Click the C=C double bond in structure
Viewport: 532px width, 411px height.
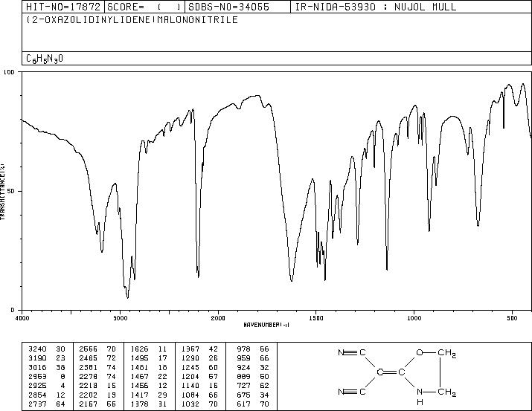pos(391,372)
